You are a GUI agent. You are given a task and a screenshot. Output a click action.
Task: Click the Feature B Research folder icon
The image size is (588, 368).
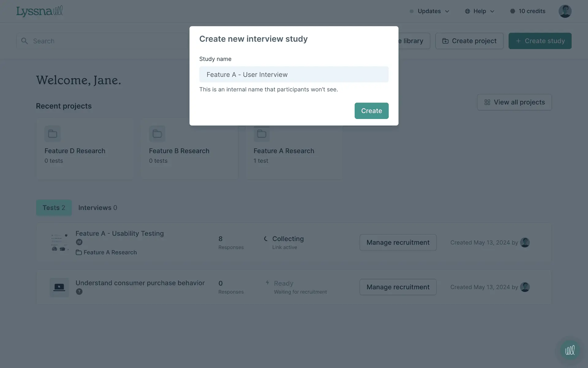coord(157,134)
